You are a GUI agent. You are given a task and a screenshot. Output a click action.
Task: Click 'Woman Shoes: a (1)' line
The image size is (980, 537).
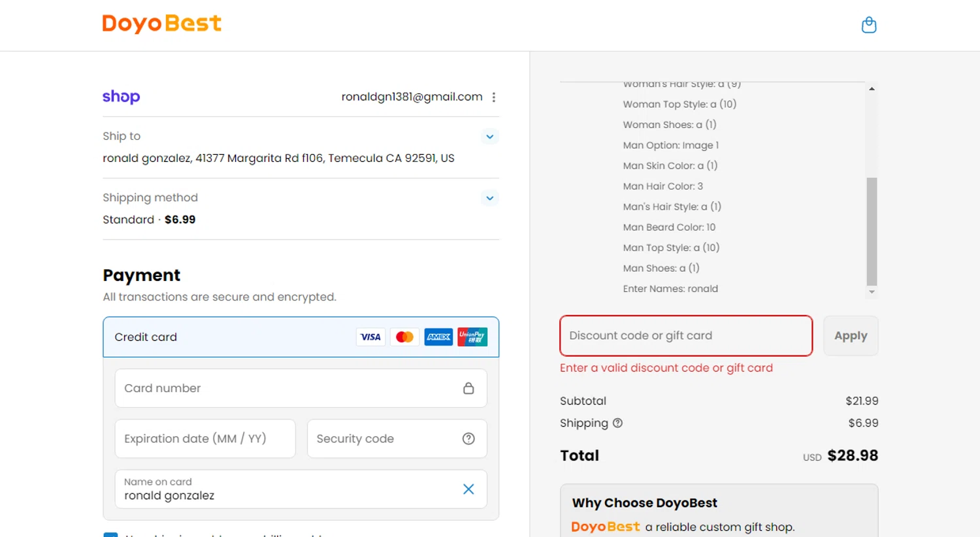[670, 125]
